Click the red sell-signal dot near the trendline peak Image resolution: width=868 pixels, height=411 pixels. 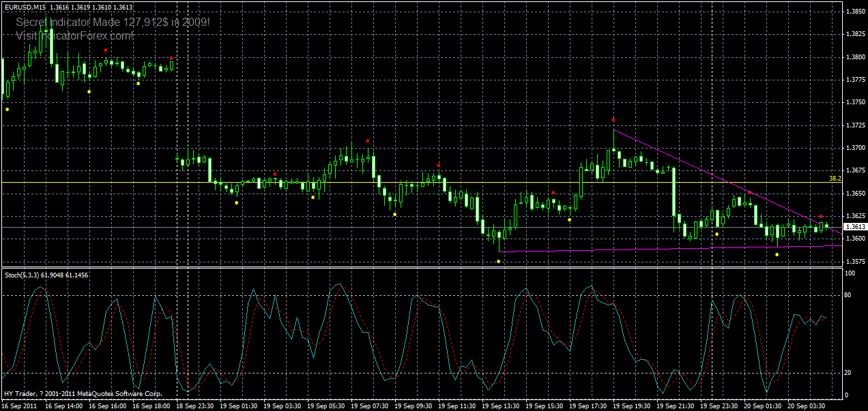click(613, 119)
